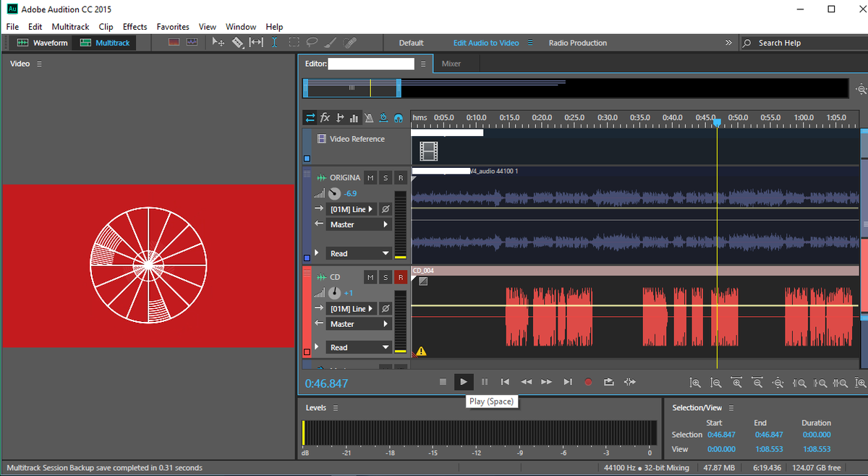Expand automation lanes on CD track
Viewport: 868px width, 476px height.
[317, 347]
